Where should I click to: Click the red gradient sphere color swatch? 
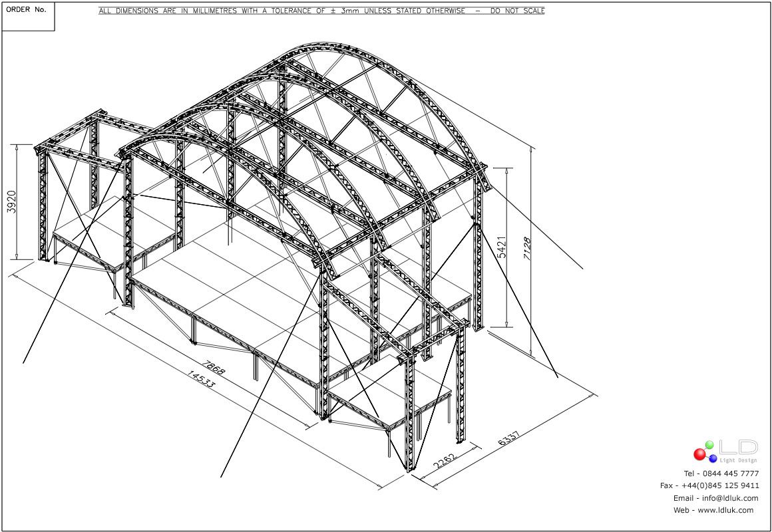[700, 454]
